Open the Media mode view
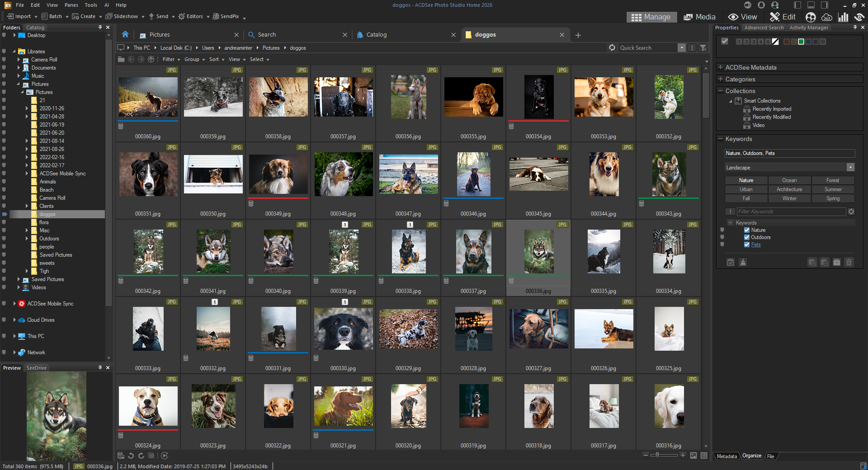This screenshot has height=470, width=868. (699, 17)
